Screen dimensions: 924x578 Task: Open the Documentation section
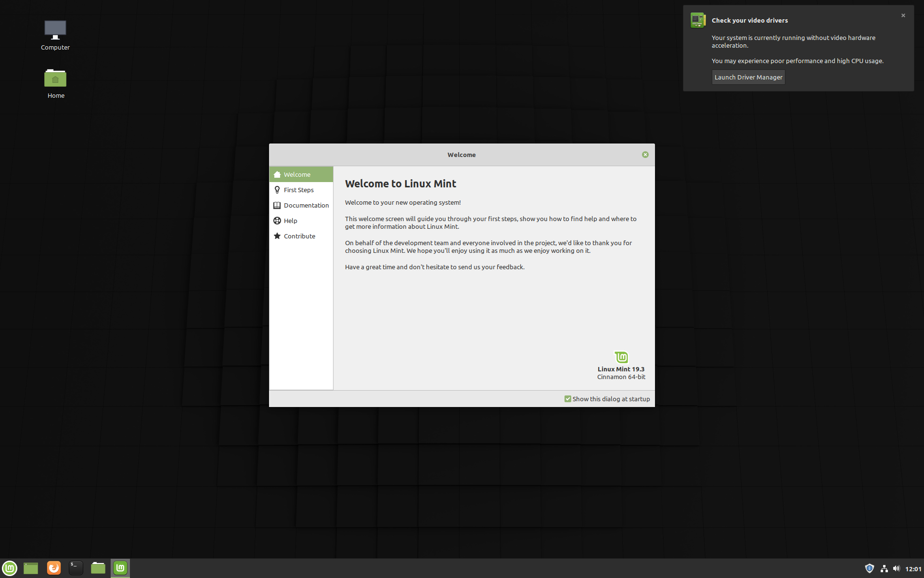point(306,205)
